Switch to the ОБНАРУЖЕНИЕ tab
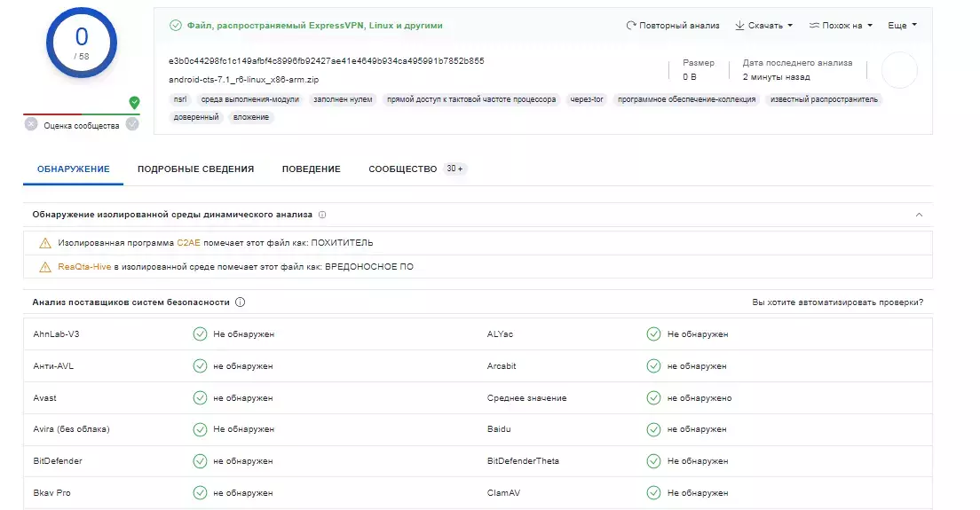Viewport: 980px width, 510px height. click(x=73, y=169)
